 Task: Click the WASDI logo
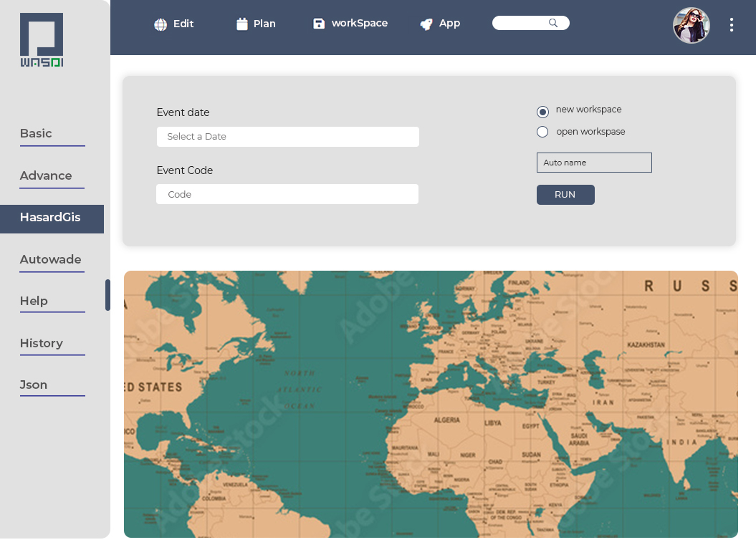click(x=42, y=40)
